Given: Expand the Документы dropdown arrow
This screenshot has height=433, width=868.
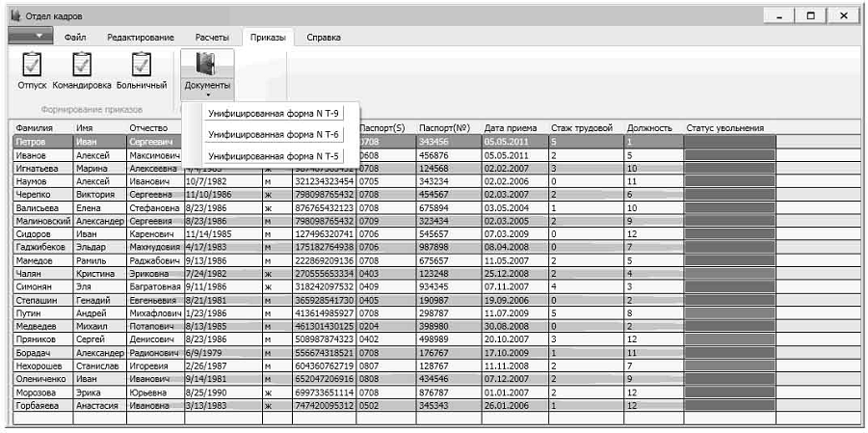Looking at the screenshot, I should pos(207,95).
